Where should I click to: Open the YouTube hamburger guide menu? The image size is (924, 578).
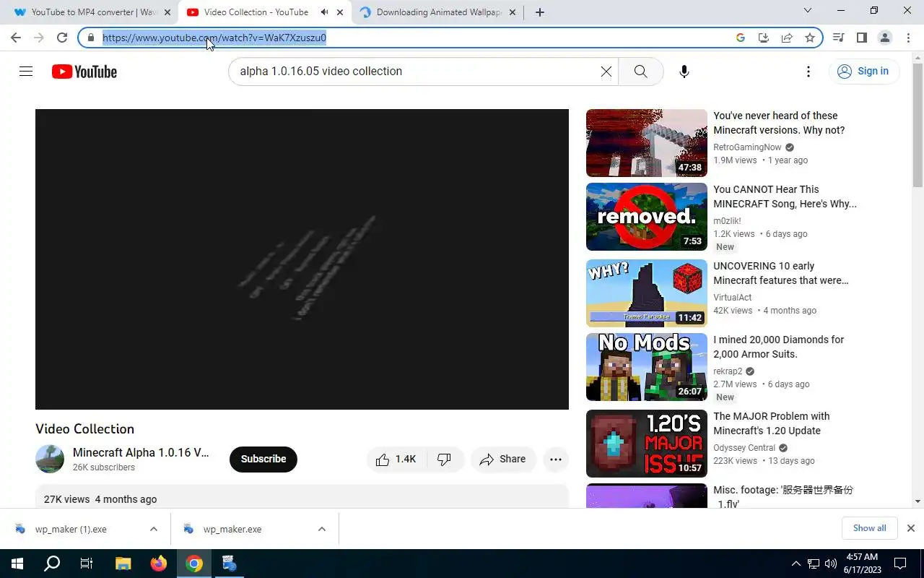(x=26, y=71)
